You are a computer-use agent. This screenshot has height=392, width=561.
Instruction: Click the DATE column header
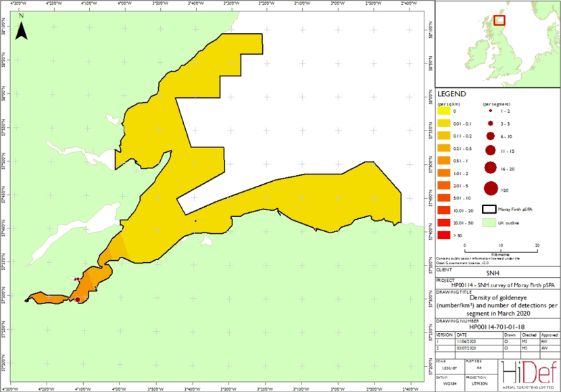[x=462, y=335]
